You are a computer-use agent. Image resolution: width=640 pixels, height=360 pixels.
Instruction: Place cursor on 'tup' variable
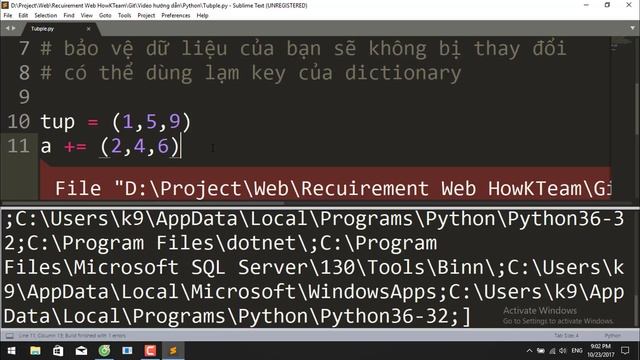coord(58,122)
